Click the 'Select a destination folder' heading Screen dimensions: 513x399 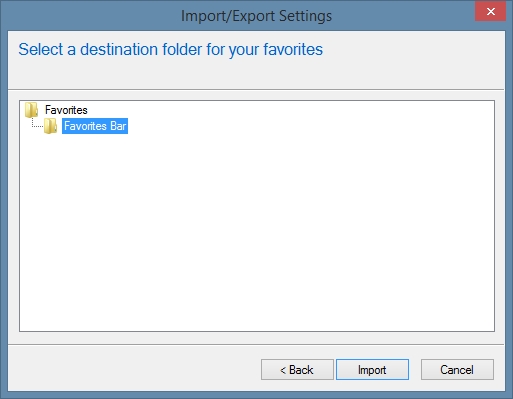click(x=170, y=49)
